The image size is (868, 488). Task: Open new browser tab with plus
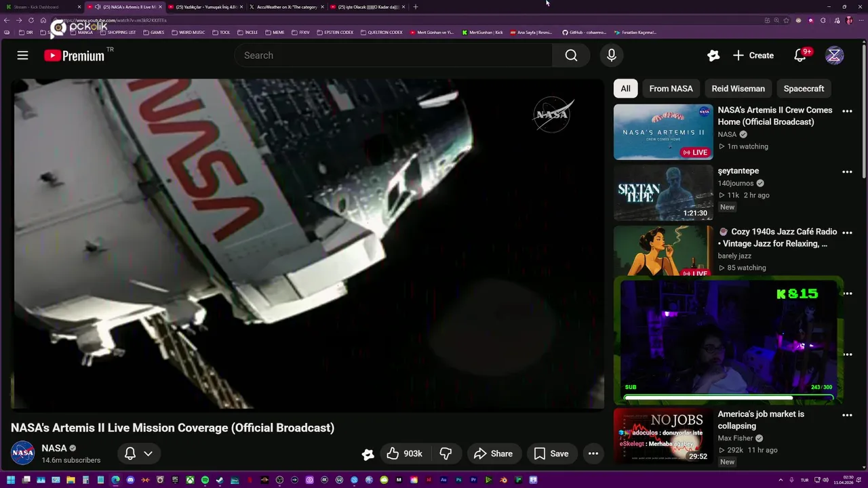click(416, 7)
